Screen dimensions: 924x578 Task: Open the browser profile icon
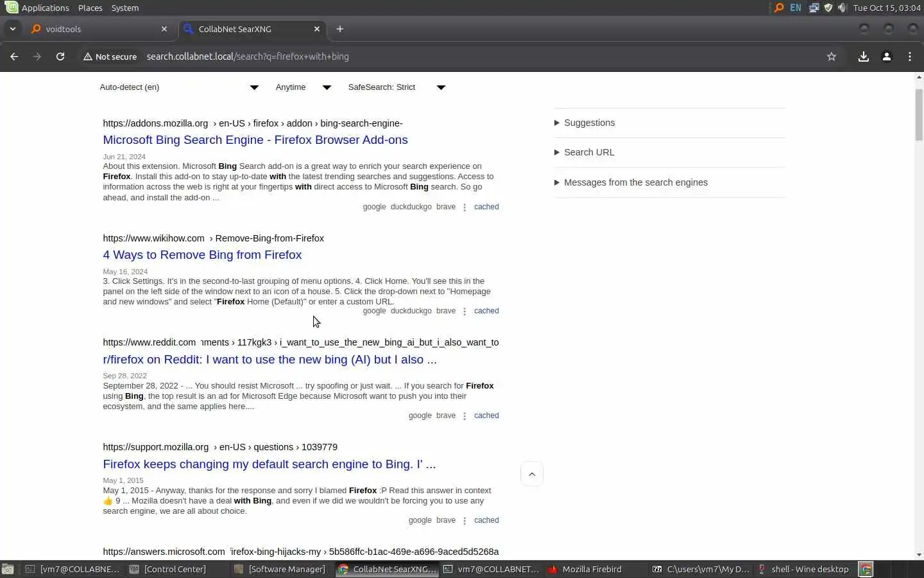[x=887, y=57]
